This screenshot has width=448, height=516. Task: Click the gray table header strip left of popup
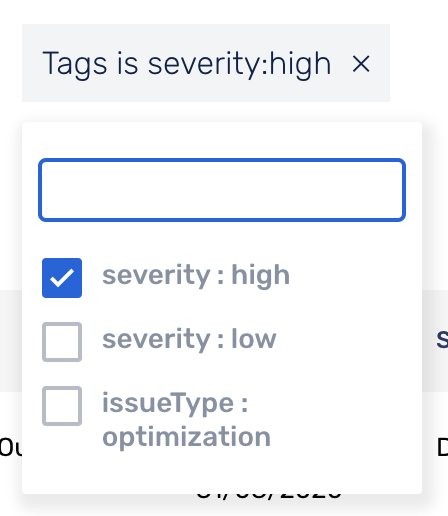click(x=11, y=341)
